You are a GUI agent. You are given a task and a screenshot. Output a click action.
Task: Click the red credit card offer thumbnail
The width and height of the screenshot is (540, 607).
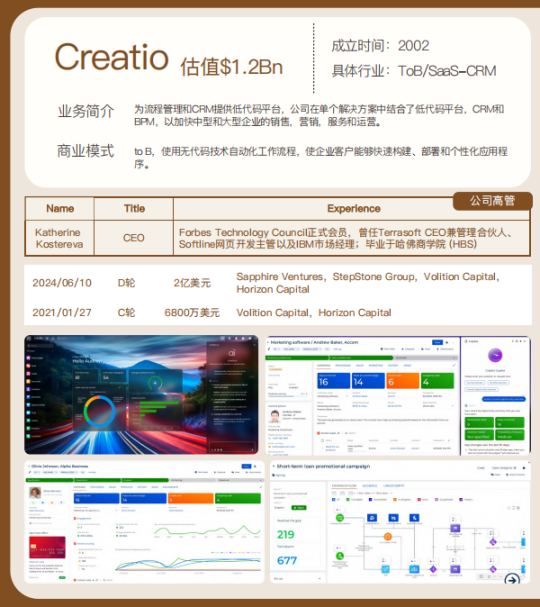coord(47,547)
